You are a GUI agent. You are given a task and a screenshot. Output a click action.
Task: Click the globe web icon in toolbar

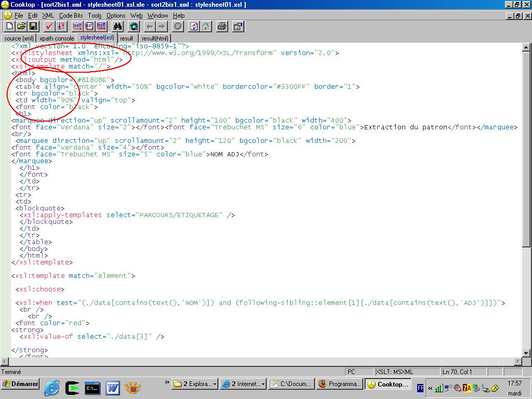[134, 26]
